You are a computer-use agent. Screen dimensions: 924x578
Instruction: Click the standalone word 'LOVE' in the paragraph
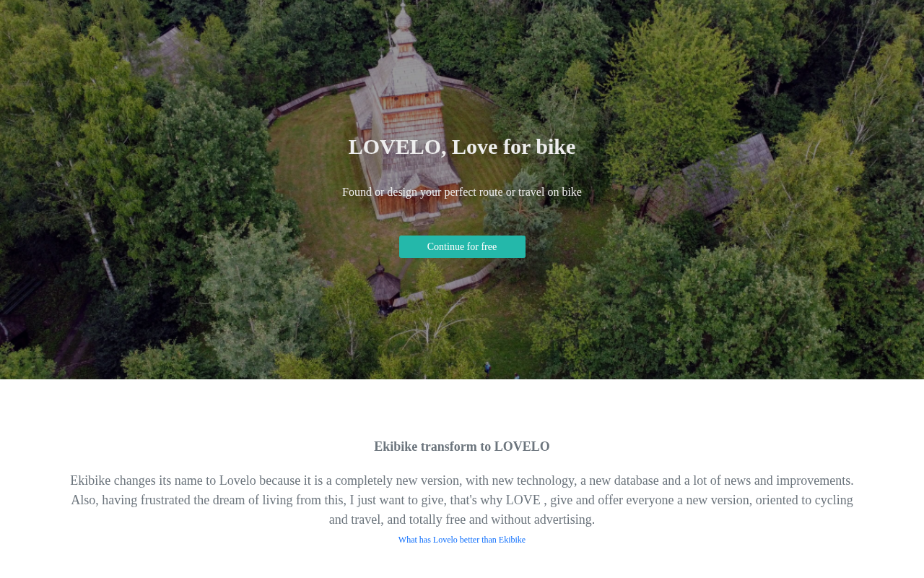[x=523, y=500]
